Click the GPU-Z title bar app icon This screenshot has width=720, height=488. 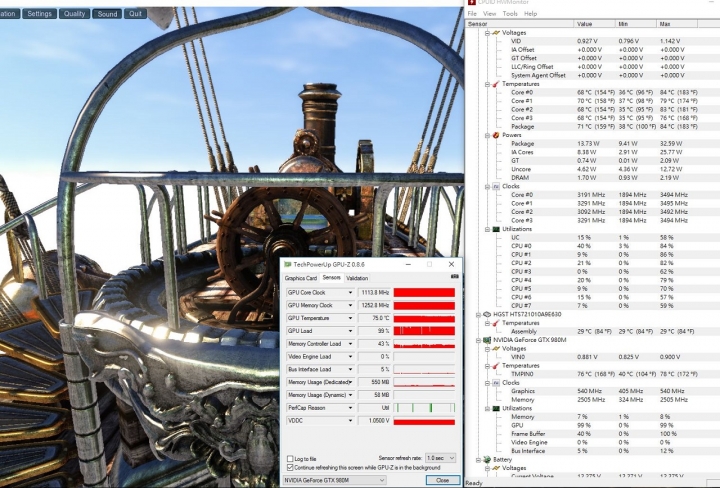coord(288,264)
